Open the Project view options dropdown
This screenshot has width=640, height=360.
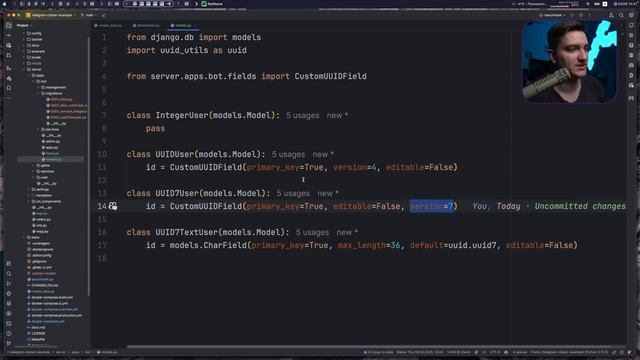(x=24, y=25)
